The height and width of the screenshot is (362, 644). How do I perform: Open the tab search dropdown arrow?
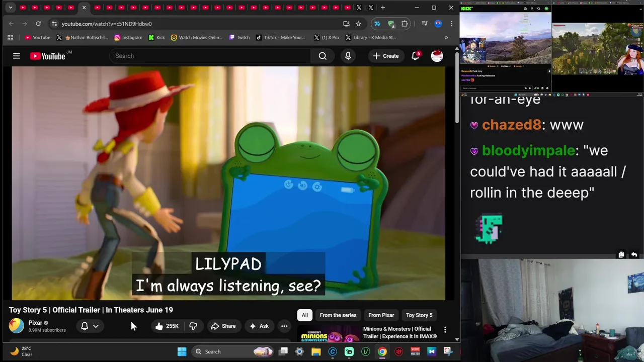coord(11,8)
